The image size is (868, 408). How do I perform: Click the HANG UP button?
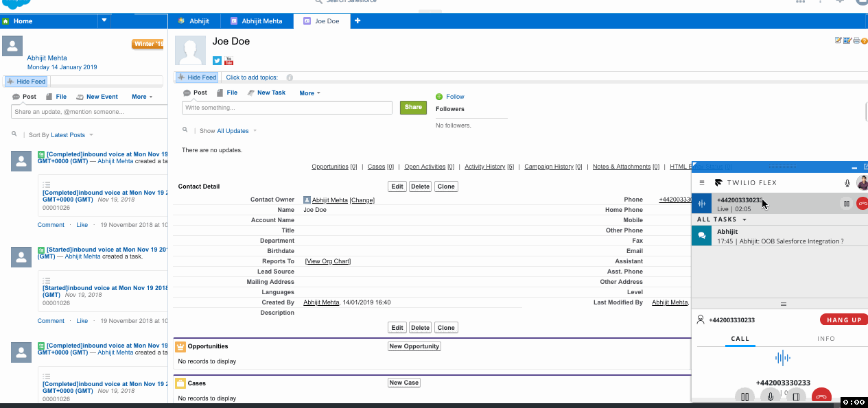point(844,320)
